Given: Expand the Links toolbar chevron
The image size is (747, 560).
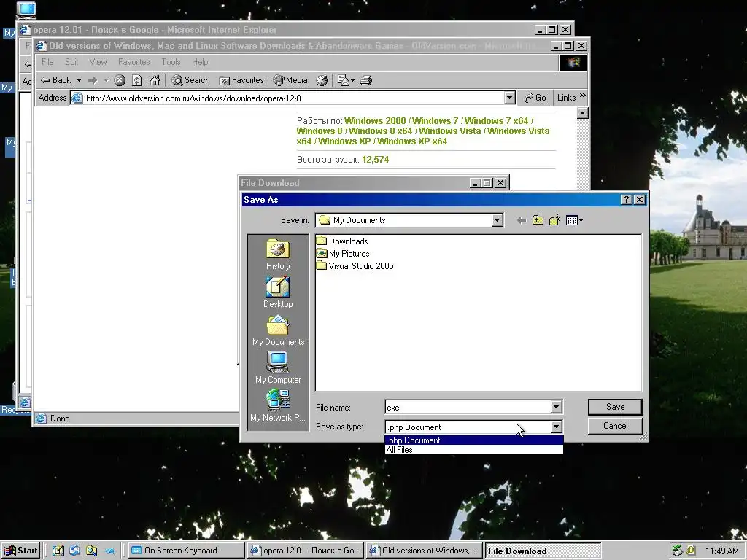Looking at the screenshot, I should click(x=582, y=96).
